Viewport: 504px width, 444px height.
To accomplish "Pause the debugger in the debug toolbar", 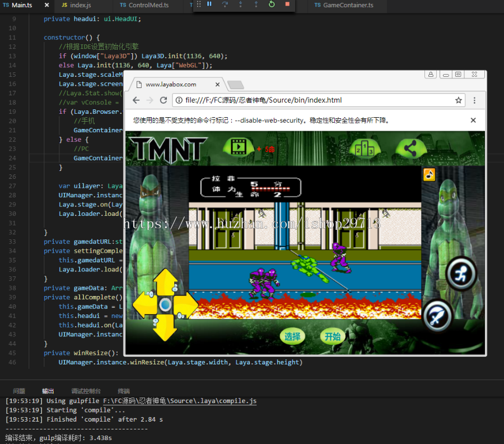I will [x=209, y=4].
